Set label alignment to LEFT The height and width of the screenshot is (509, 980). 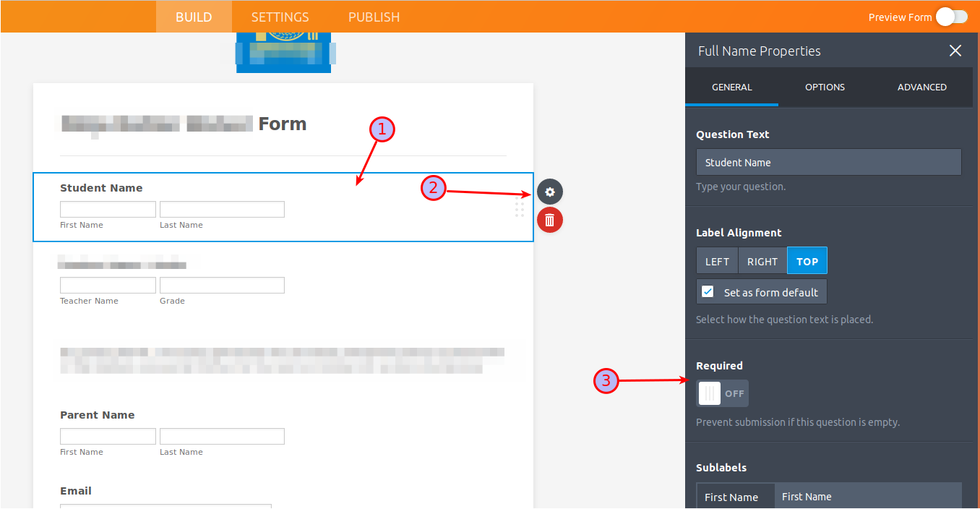(x=717, y=261)
